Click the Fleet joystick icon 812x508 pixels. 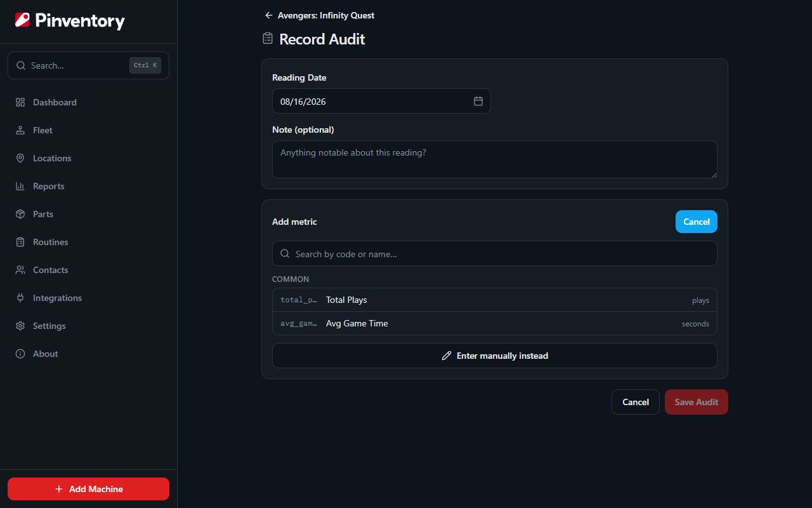[20, 130]
